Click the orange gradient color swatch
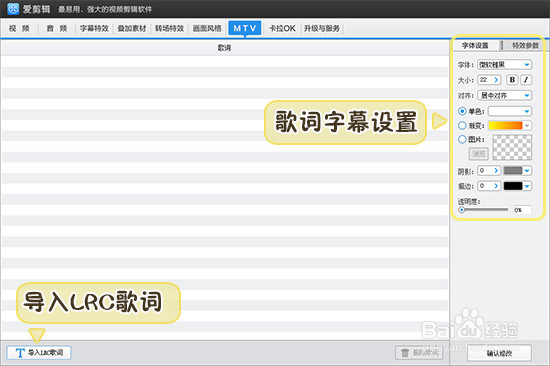Viewport: 550px width, 366px height. [505, 125]
